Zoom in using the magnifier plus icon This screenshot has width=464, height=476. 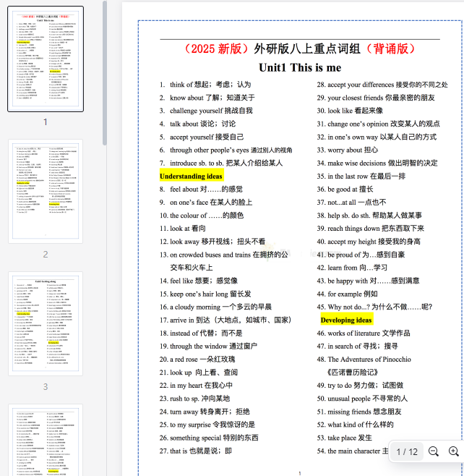tap(453, 451)
